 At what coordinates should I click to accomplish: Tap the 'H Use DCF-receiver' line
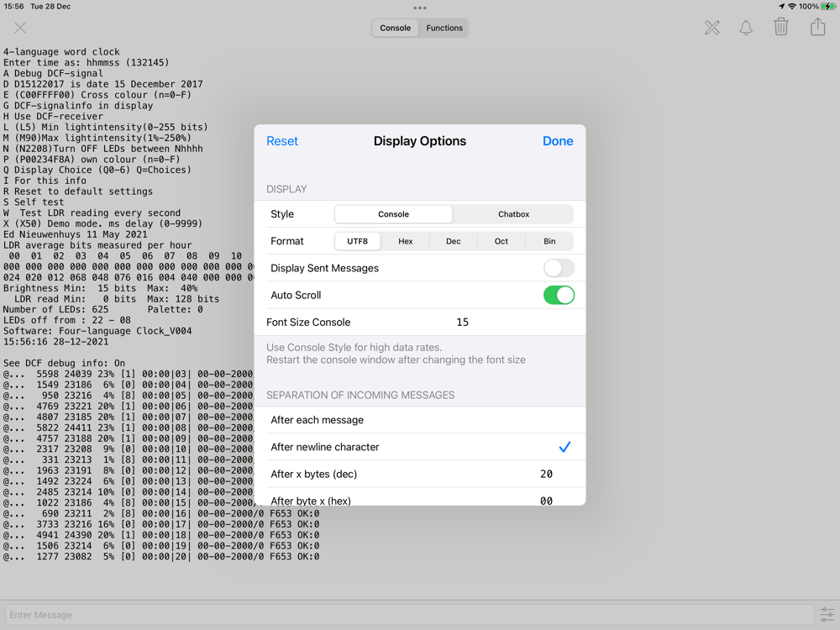point(53,116)
